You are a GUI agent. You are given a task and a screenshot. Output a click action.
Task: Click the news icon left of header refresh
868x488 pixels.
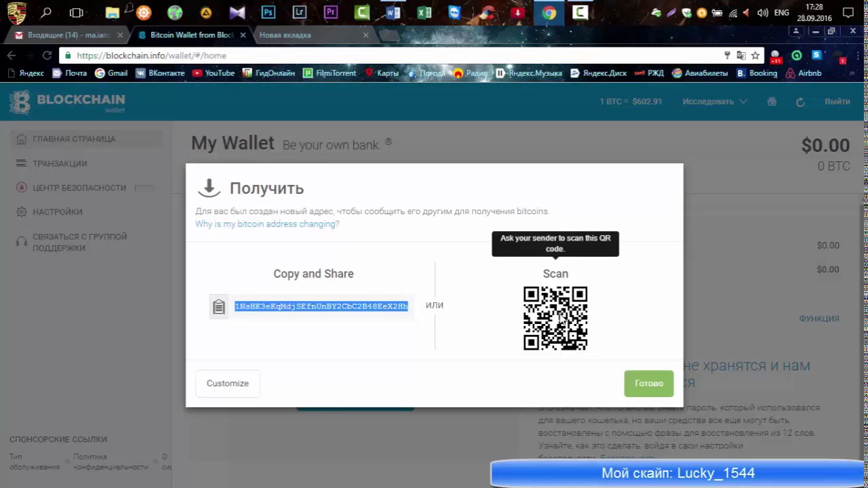click(772, 102)
